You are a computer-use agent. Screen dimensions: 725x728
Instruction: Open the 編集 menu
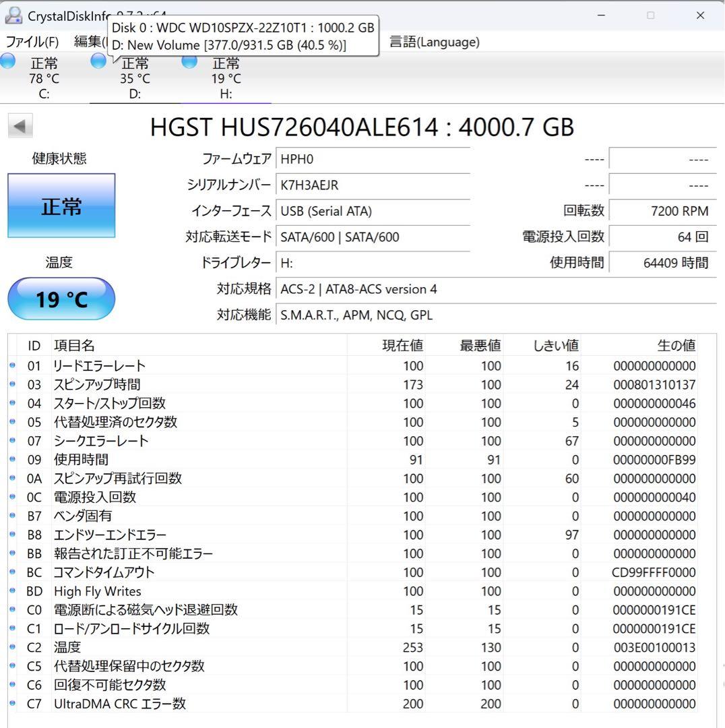pyautogui.click(x=90, y=42)
